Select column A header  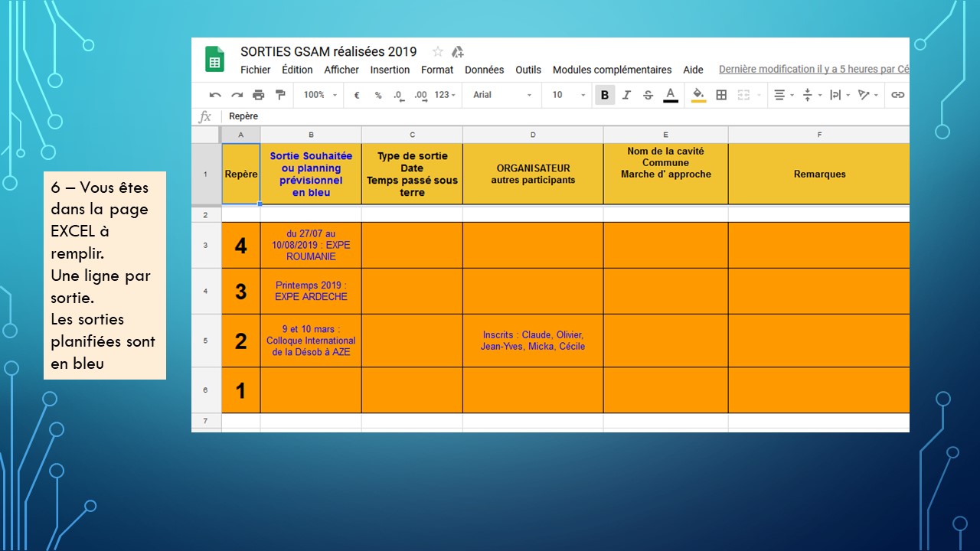pyautogui.click(x=241, y=135)
